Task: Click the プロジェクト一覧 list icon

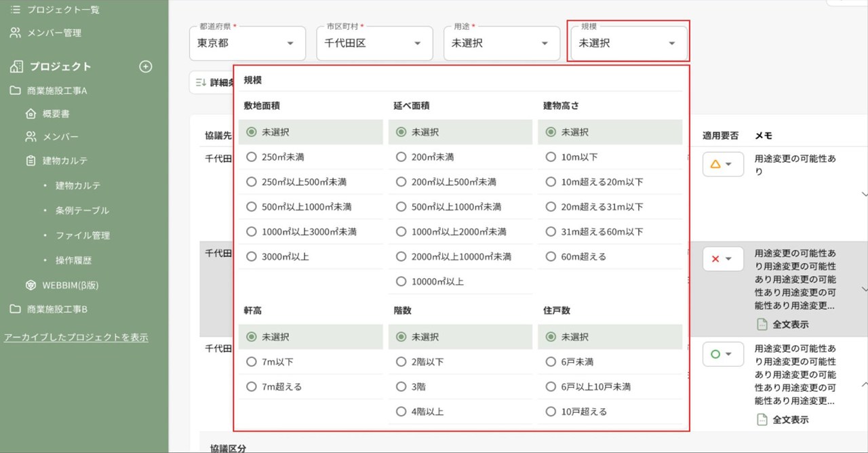Action: (15, 9)
